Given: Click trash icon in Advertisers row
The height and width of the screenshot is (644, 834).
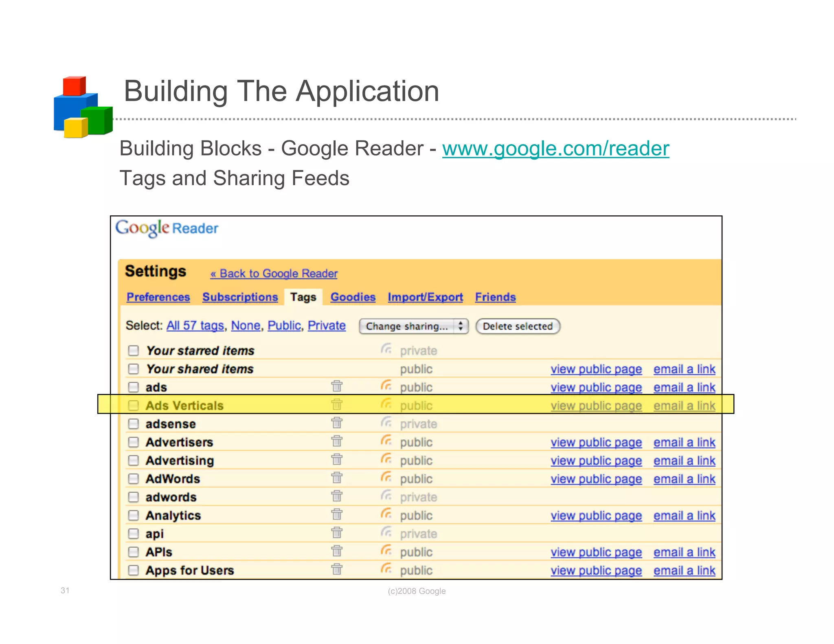Looking at the screenshot, I should (337, 441).
